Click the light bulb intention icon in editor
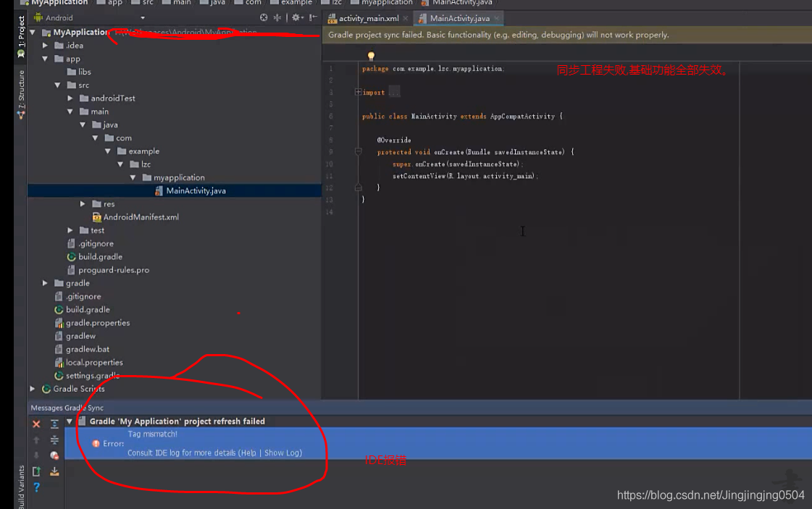Viewport: 812px width, 509px height. [371, 56]
